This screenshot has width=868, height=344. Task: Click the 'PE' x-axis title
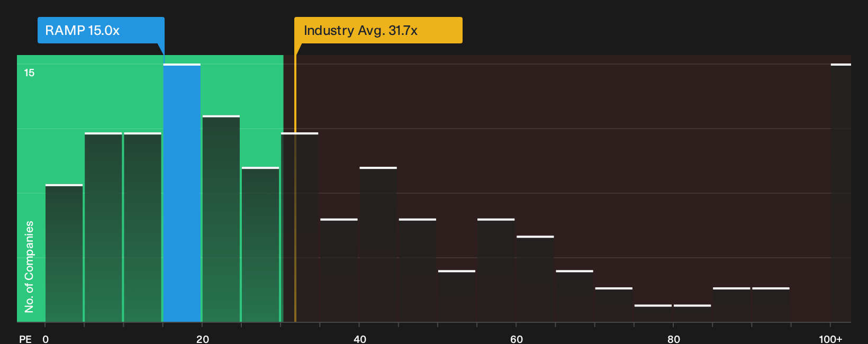25,339
